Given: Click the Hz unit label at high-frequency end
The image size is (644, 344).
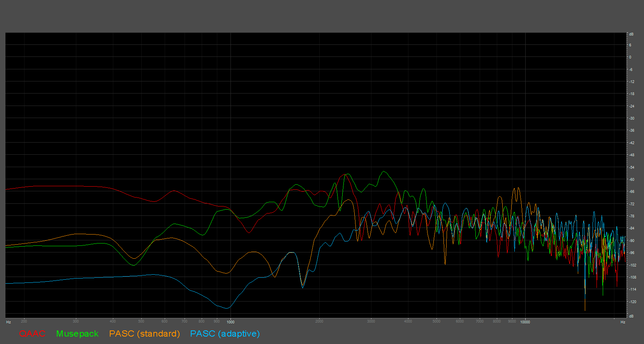Looking at the screenshot, I should 623,322.
